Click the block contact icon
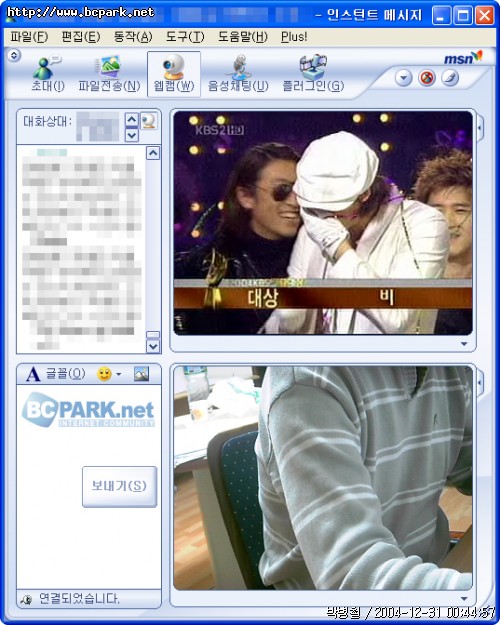Image resolution: width=500 pixels, height=625 pixels. [x=427, y=78]
